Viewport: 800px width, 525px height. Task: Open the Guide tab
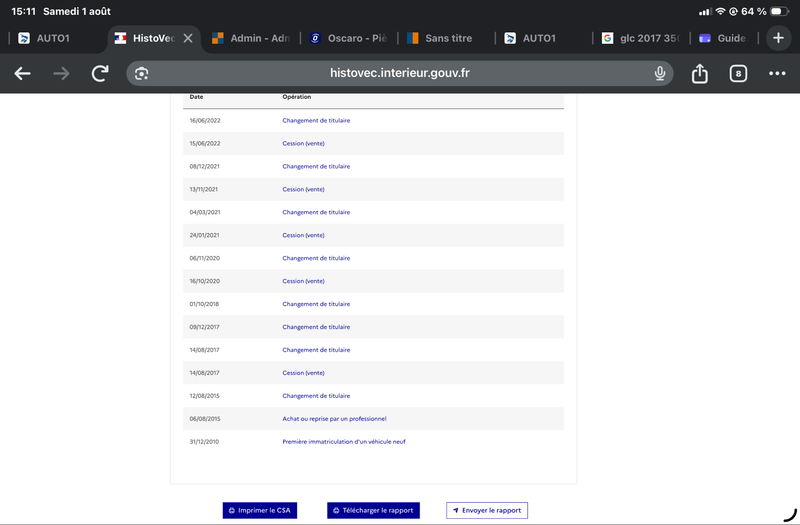click(724, 38)
